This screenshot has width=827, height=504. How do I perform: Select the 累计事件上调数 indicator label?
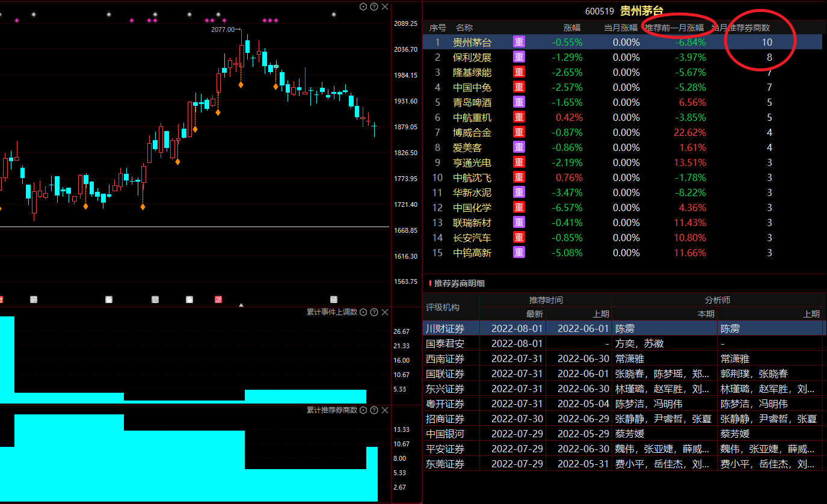coord(332,312)
